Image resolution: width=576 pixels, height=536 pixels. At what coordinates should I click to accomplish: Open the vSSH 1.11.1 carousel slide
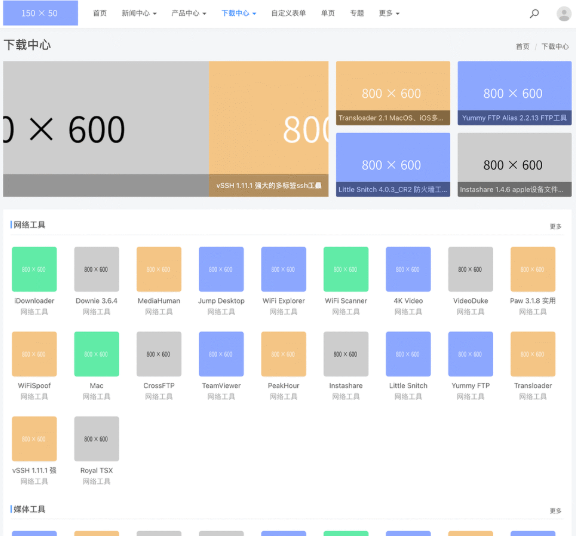click(269, 129)
